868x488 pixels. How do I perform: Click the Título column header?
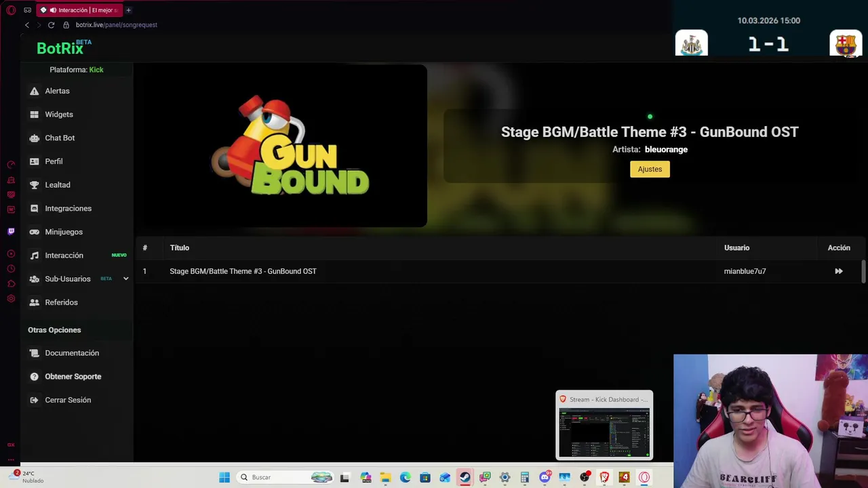click(180, 248)
